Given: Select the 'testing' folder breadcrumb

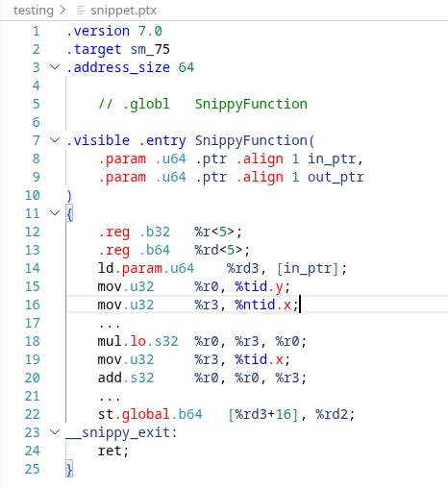Looking at the screenshot, I should coord(34,11).
